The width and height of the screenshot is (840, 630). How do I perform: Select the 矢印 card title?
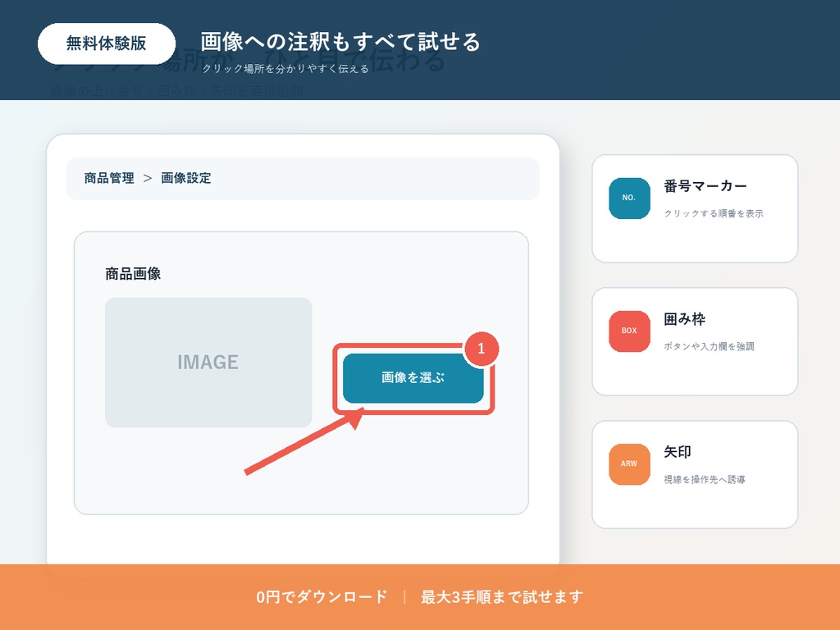678,452
